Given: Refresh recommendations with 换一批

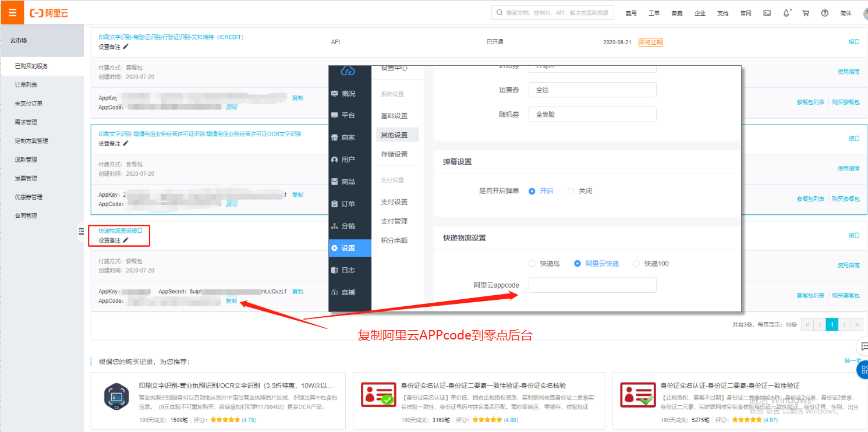Looking at the screenshot, I should tap(852, 361).
